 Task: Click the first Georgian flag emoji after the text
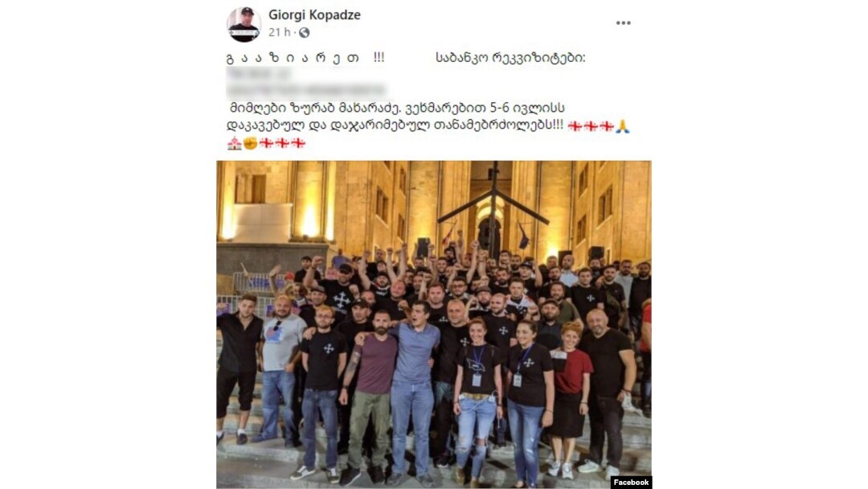575,126
